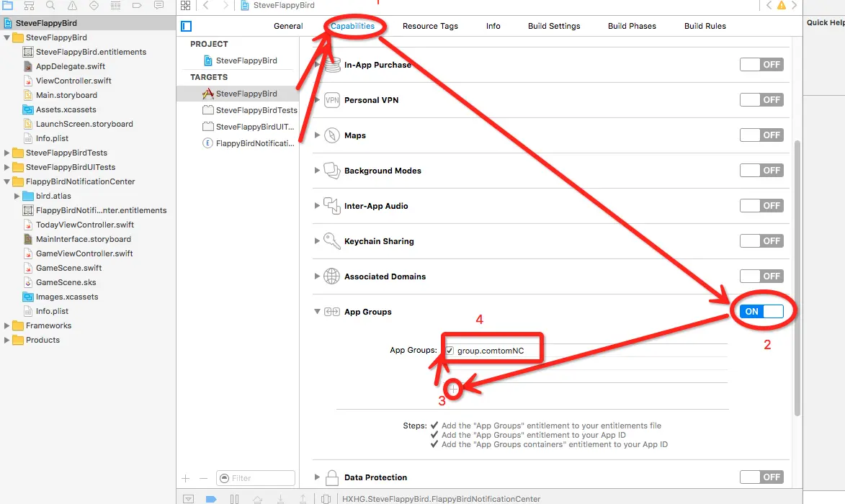This screenshot has height=504, width=845.
Task: Open the Info tab
Action: point(493,26)
